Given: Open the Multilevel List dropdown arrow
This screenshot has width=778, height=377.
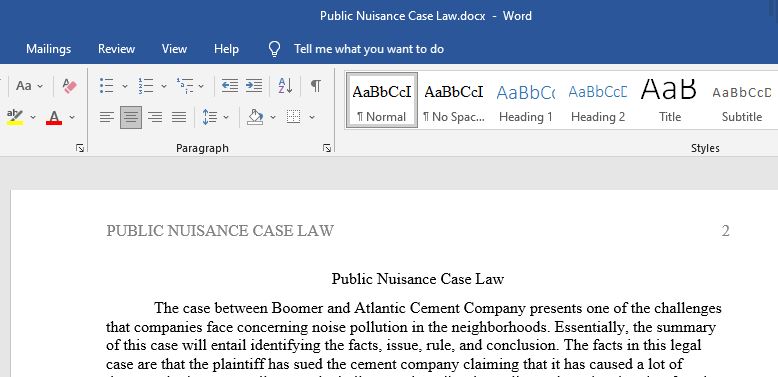Looking at the screenshot, I should pos(201,86).
